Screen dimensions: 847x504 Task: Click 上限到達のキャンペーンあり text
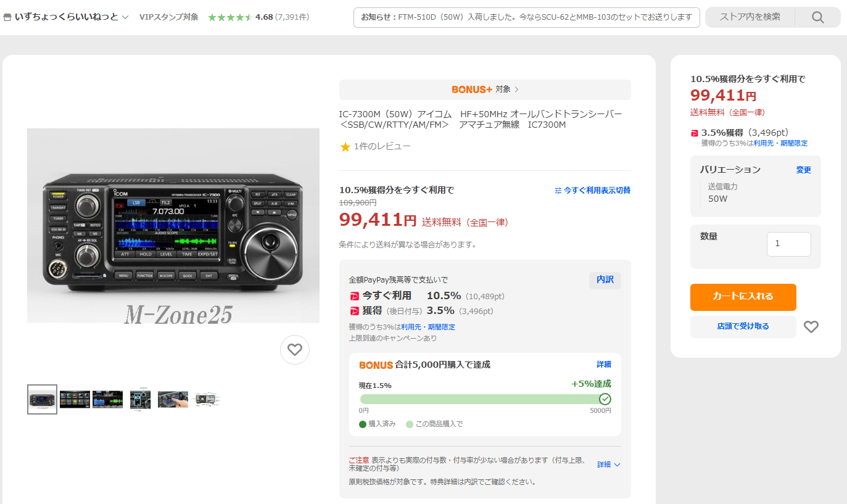click(392, 338)
